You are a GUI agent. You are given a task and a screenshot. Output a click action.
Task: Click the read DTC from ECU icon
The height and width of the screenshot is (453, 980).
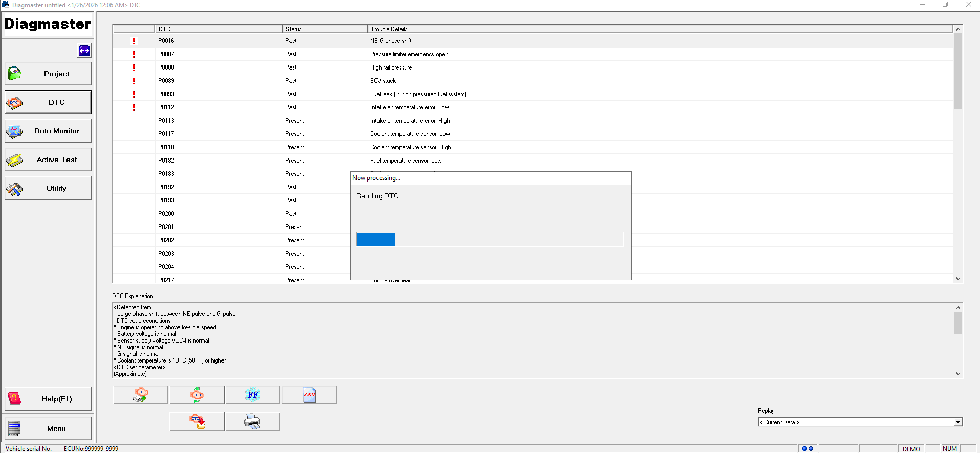pyautogui.click(x=141, y=395)
